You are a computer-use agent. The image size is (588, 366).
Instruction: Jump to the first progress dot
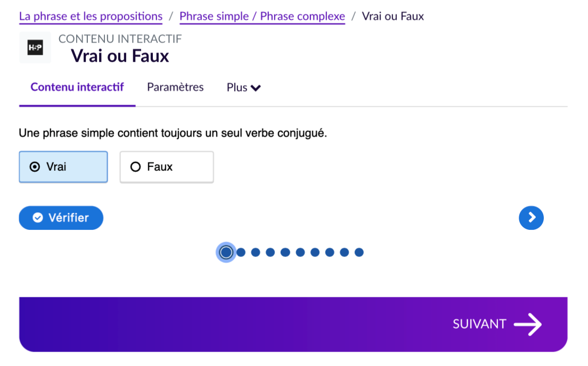226,252
